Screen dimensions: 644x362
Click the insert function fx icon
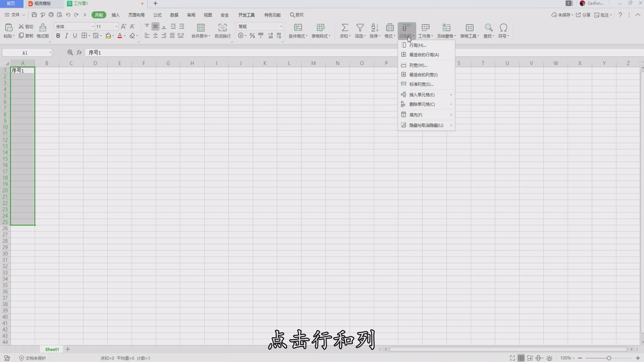79,52
